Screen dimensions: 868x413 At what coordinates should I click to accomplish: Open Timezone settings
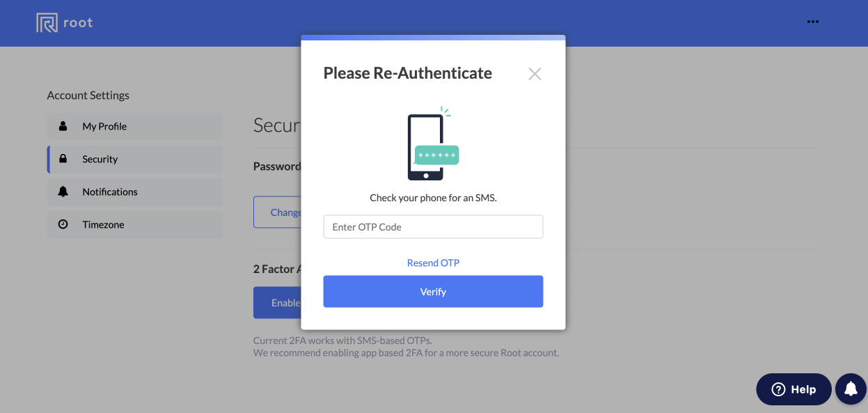135,225
